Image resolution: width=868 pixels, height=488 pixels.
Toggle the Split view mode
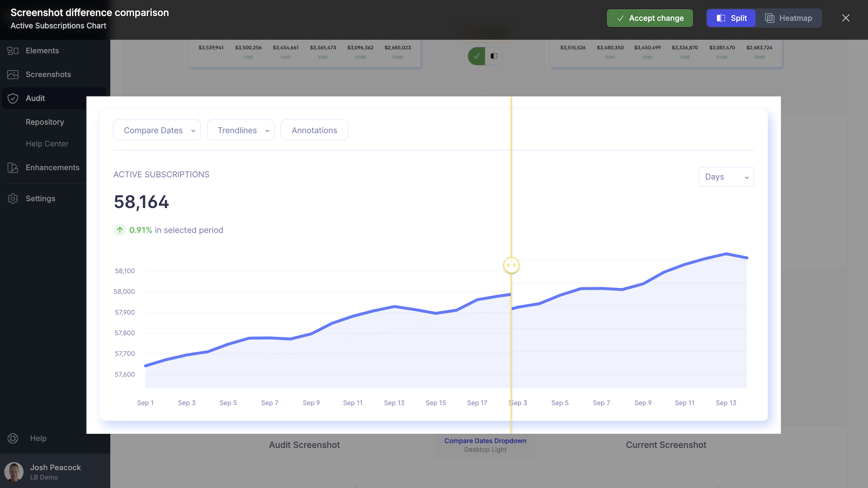pos(731,18)
